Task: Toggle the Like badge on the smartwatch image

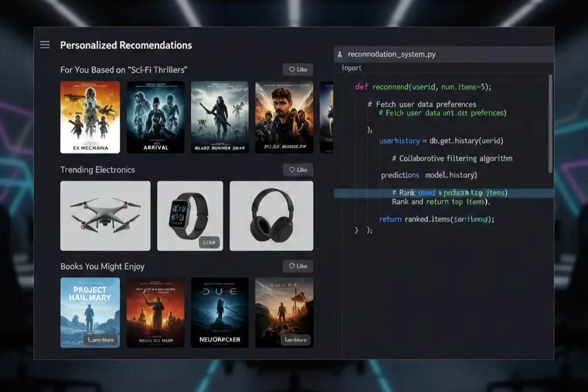Action: pos(210,242)
